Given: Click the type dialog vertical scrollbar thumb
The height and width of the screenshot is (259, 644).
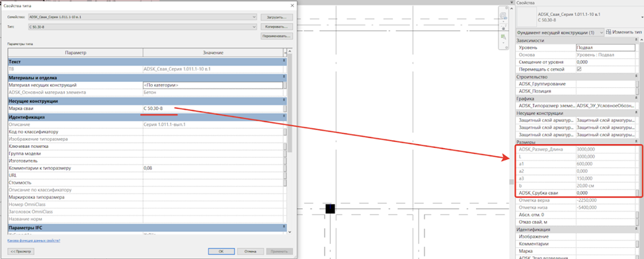Looking at the screenshot, I should (290, 104).
